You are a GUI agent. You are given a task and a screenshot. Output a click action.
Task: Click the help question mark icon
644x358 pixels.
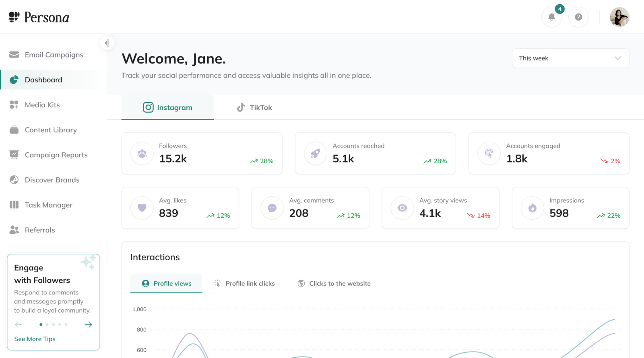coord(578,17)
